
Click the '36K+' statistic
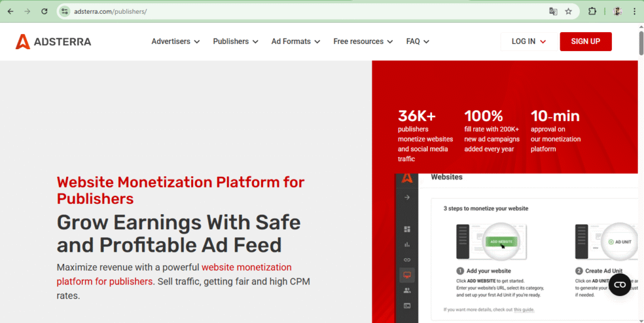417,116
